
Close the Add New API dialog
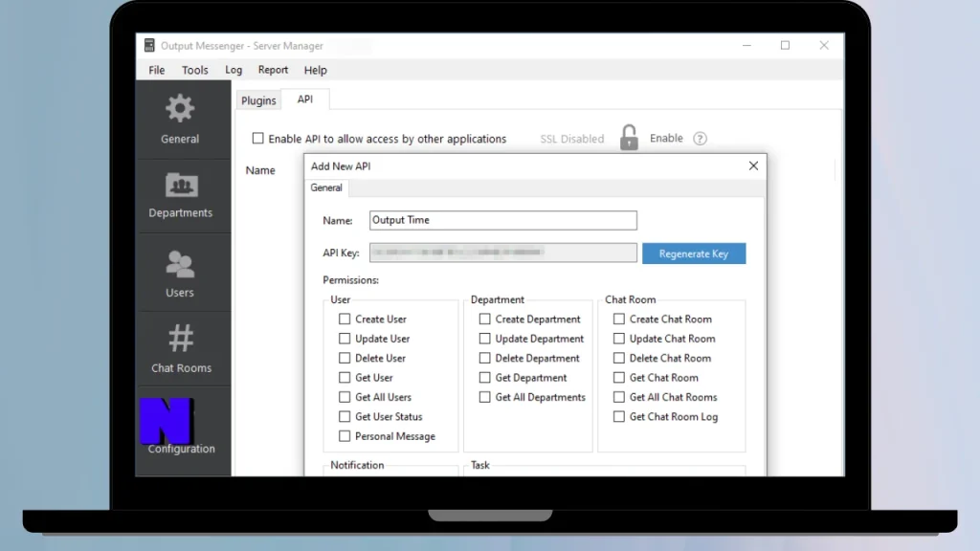[x=753, y=165]
